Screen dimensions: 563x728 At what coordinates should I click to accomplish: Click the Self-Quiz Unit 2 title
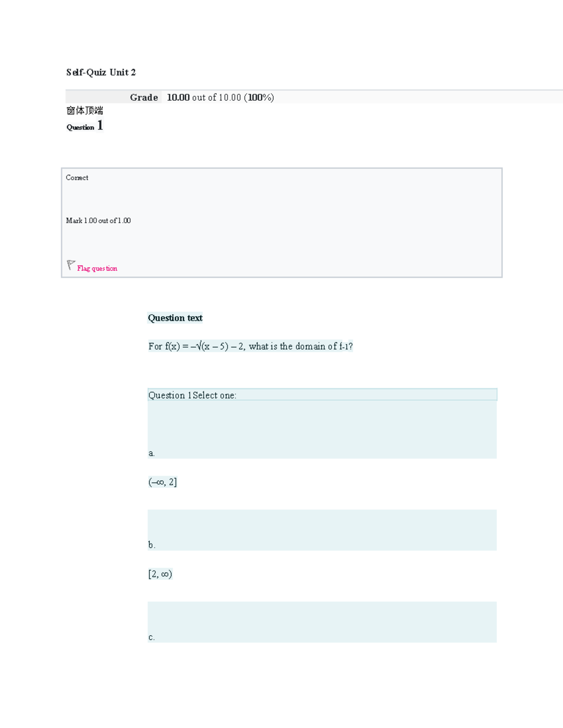tap(101, 72)
